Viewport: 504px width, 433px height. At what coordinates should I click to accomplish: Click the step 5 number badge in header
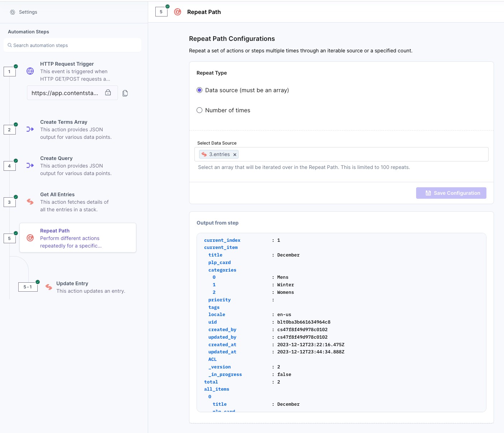click(x=161, y=12)
